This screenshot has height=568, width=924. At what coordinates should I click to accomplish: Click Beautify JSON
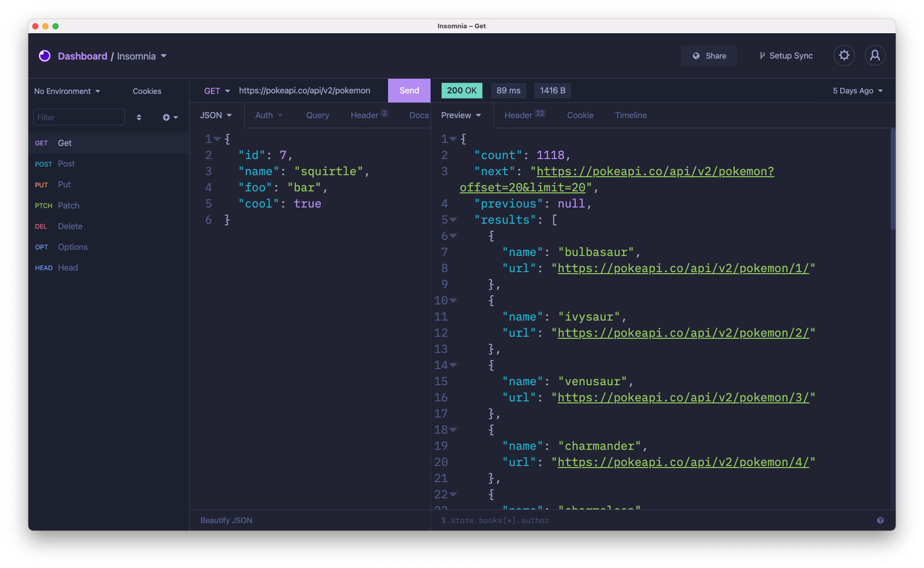[226, 521]
